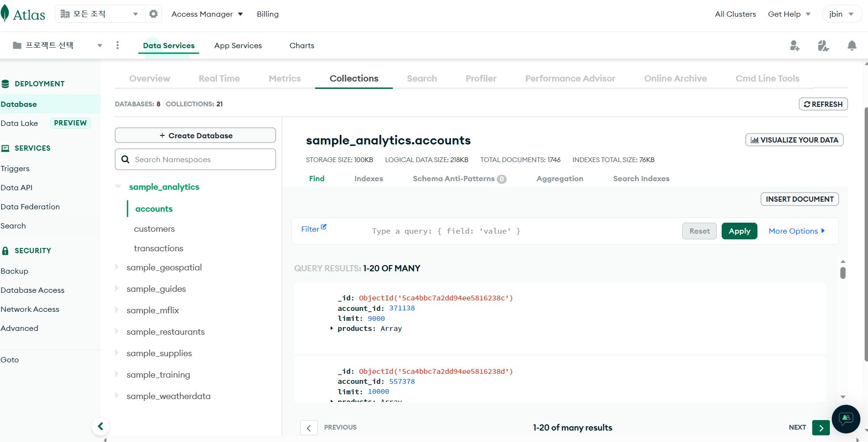Click the filter query input field
The image size is (868, 442).
[x=522, y=231]
